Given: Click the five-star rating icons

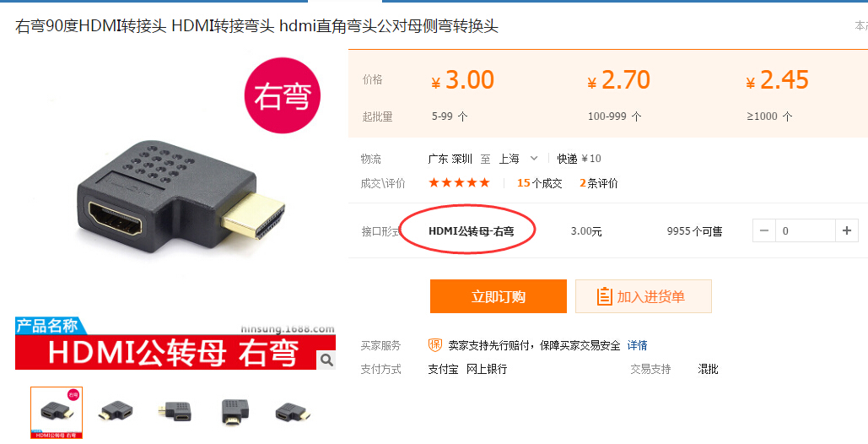Looking at the screenshot, I should pyautogui.click(x=460, y=182).
